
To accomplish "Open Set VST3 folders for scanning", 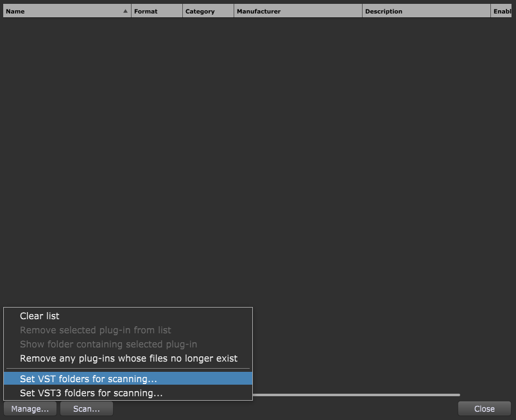I will (128, 393).
